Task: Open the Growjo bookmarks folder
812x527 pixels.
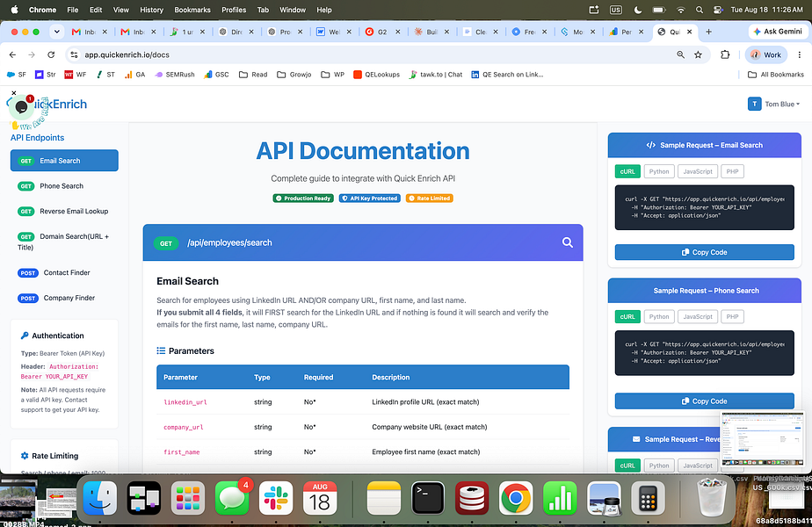Action: point(294,75)
